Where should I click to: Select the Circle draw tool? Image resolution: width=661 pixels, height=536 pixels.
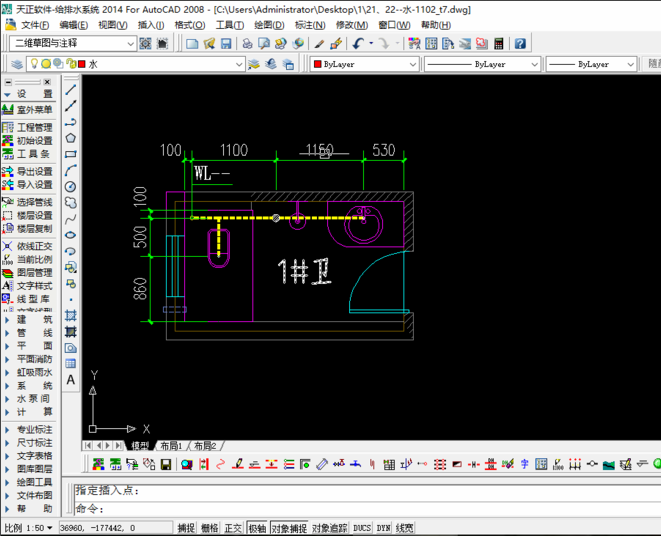click(70, 186)
